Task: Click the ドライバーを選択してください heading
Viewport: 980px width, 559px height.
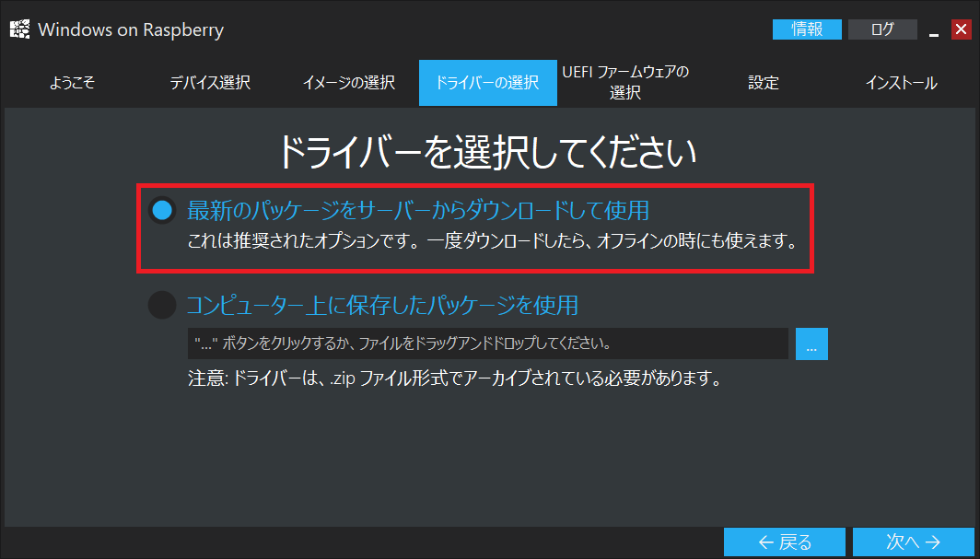Action: 487,152
